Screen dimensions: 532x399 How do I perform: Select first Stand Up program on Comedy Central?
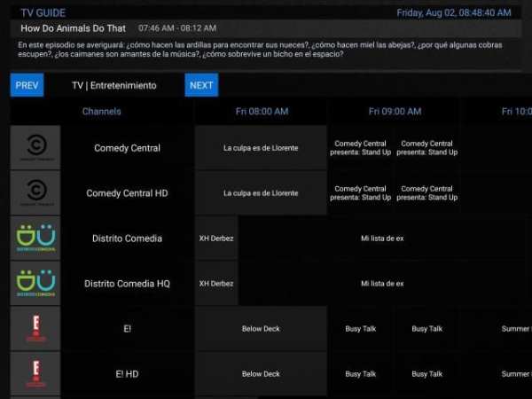[360, 148]
